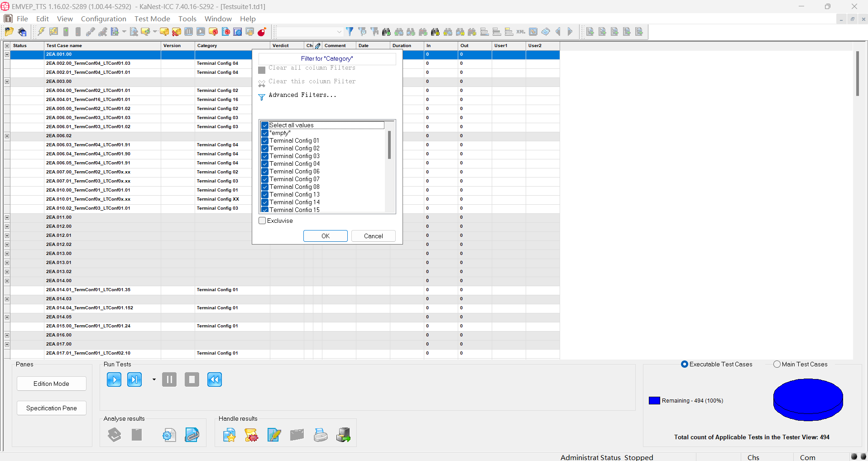Expand the 2EA.003.00 test case row
The width and height of the screenshot is (868, 461).
7,82
